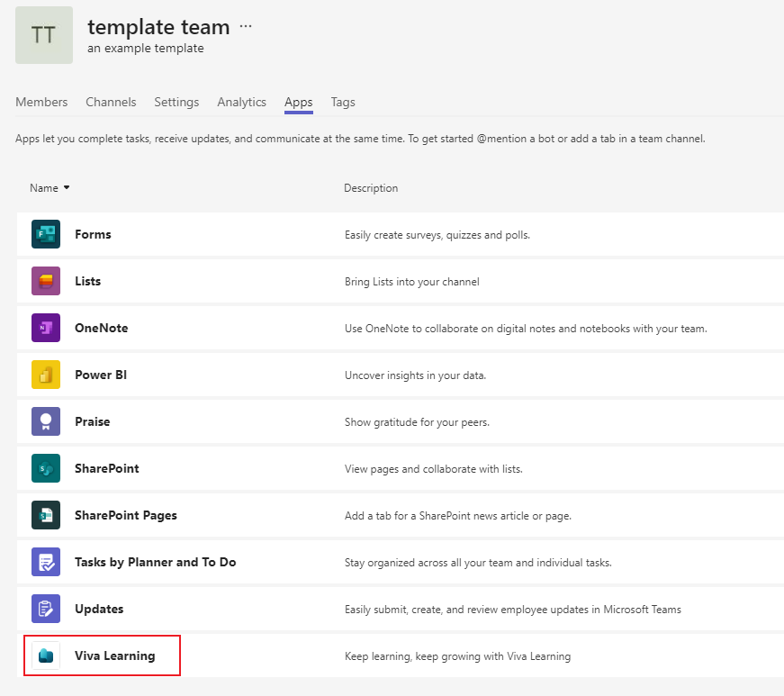Sort apps by Name column arrow
Image resolution: width=784 pixels, height=696 pixels.
67,187
